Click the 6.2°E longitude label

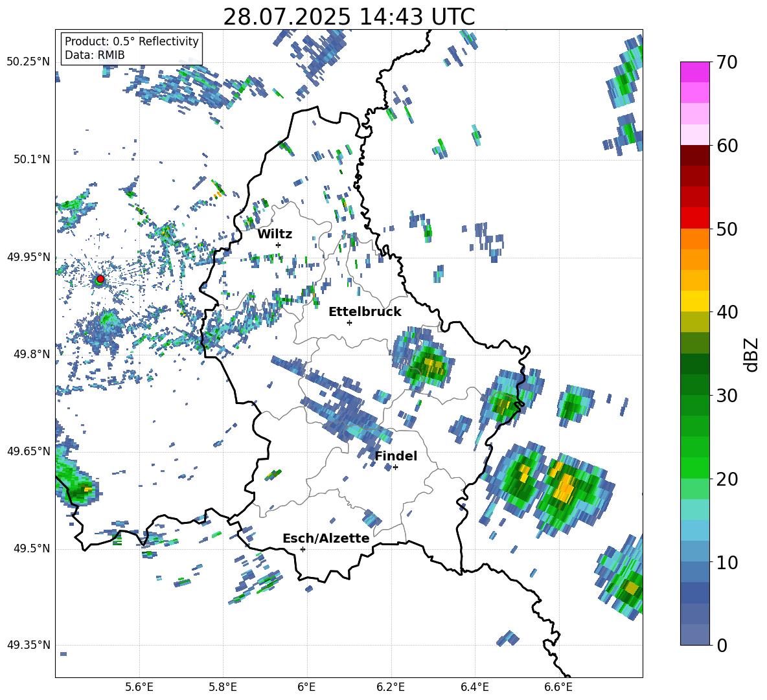pos(391,687)
